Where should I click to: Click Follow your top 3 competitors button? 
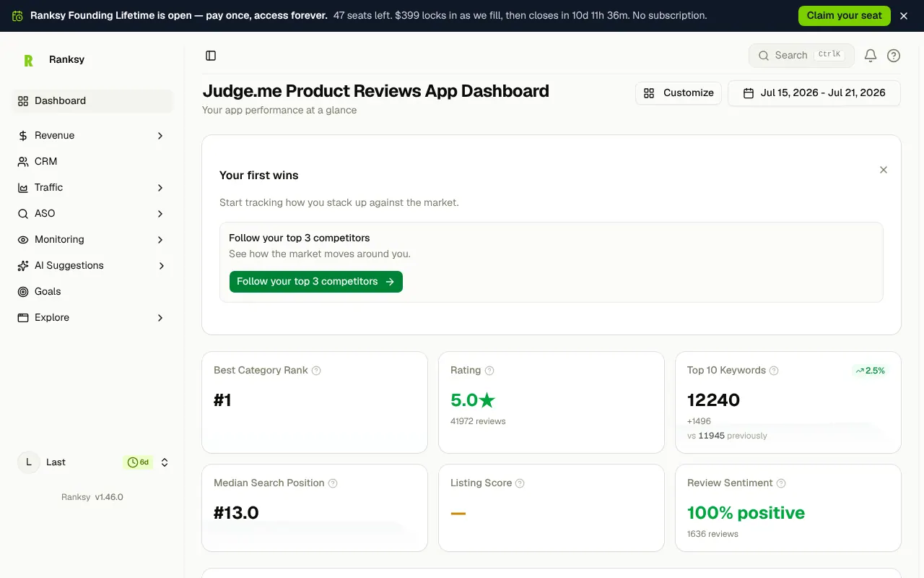(x=316, y=282)
